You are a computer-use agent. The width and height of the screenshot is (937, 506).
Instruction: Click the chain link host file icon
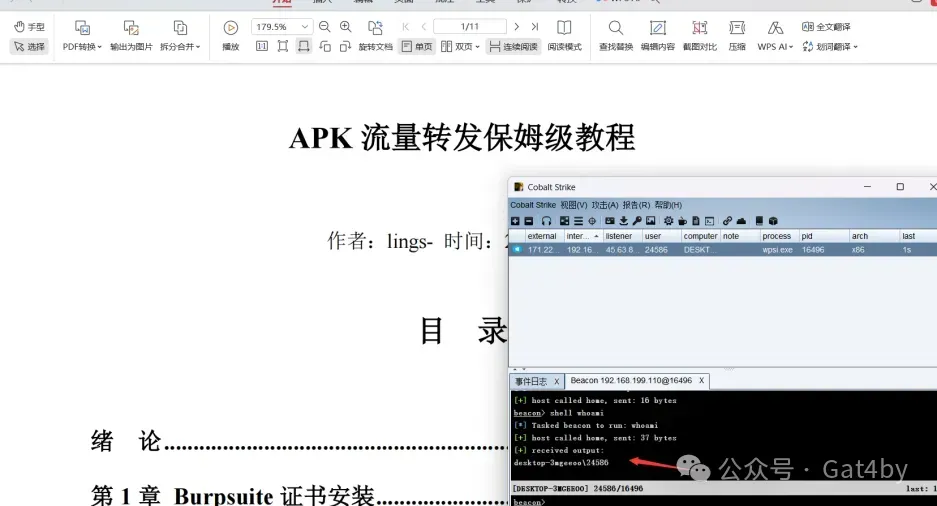(x=727, y=221)
